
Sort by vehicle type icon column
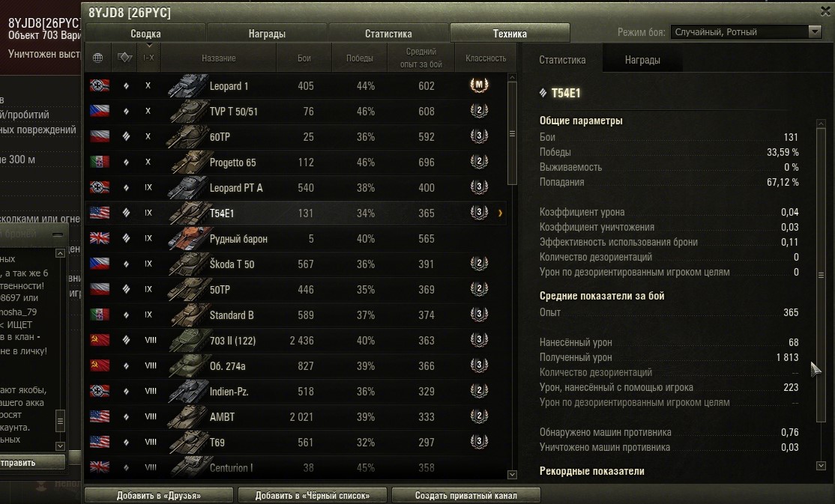[x=124, y=58]
